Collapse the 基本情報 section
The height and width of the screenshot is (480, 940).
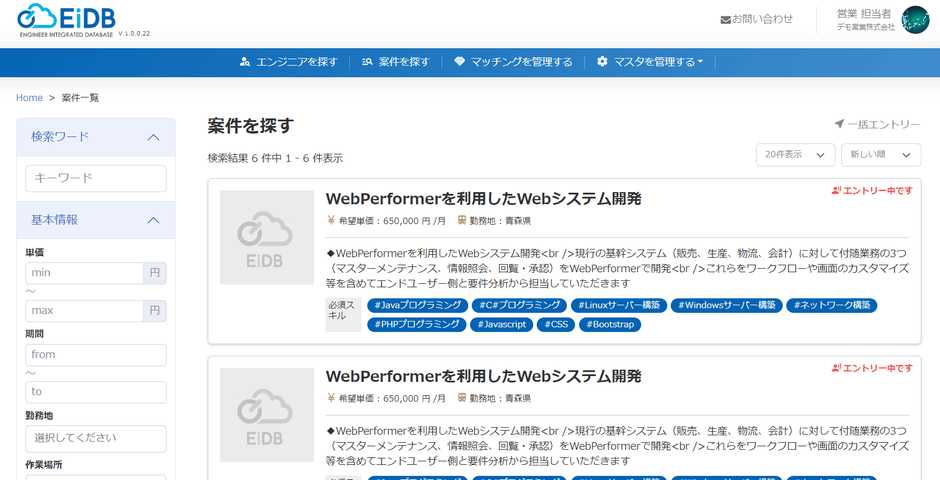[x=153, y=220]
